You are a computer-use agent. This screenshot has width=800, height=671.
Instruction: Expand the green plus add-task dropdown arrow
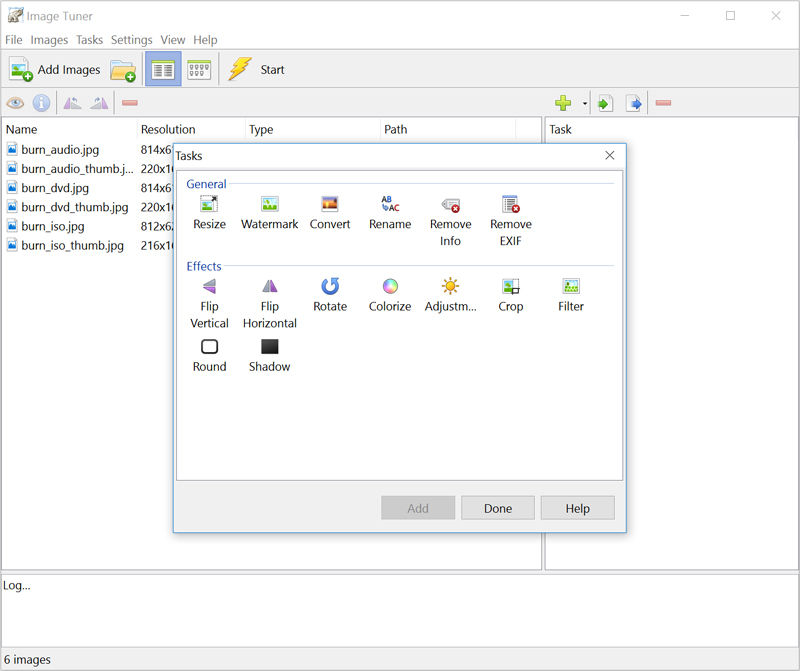tap(585, 104)
